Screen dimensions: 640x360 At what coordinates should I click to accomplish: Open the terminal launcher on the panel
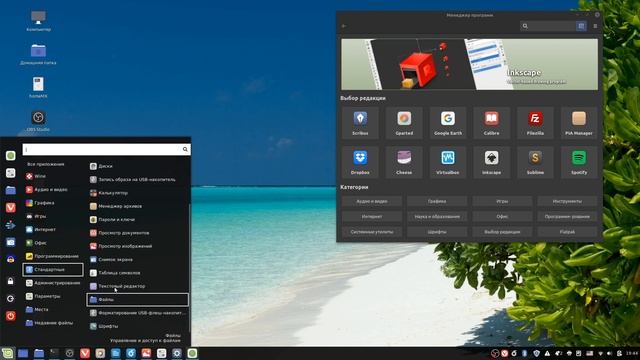pos(54,353)
